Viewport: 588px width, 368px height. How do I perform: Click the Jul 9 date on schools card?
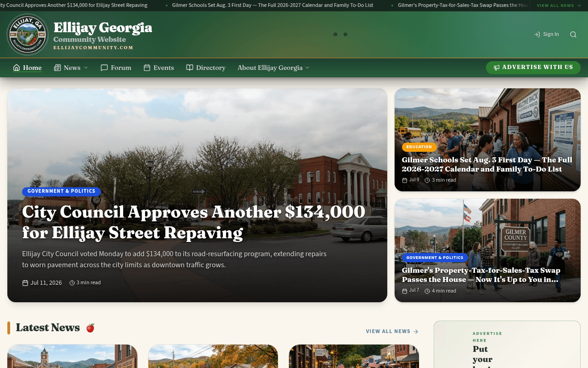click(x=411, y=180)
